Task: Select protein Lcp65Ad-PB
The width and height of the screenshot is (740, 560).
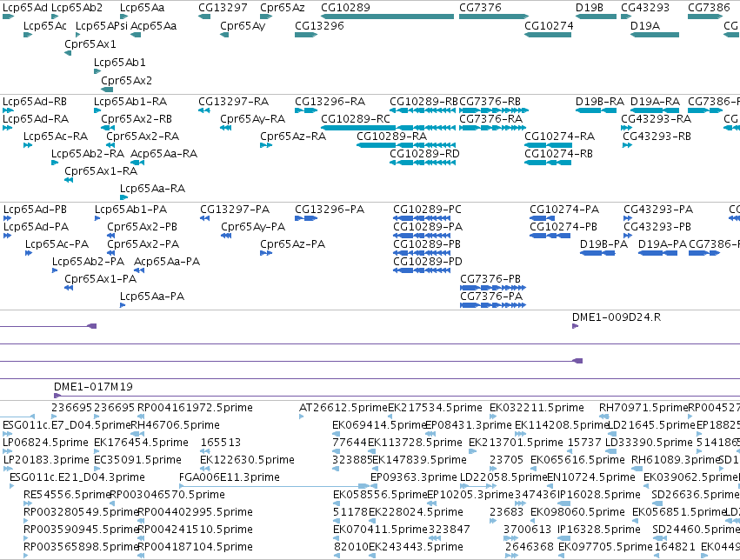Action: 35,210
